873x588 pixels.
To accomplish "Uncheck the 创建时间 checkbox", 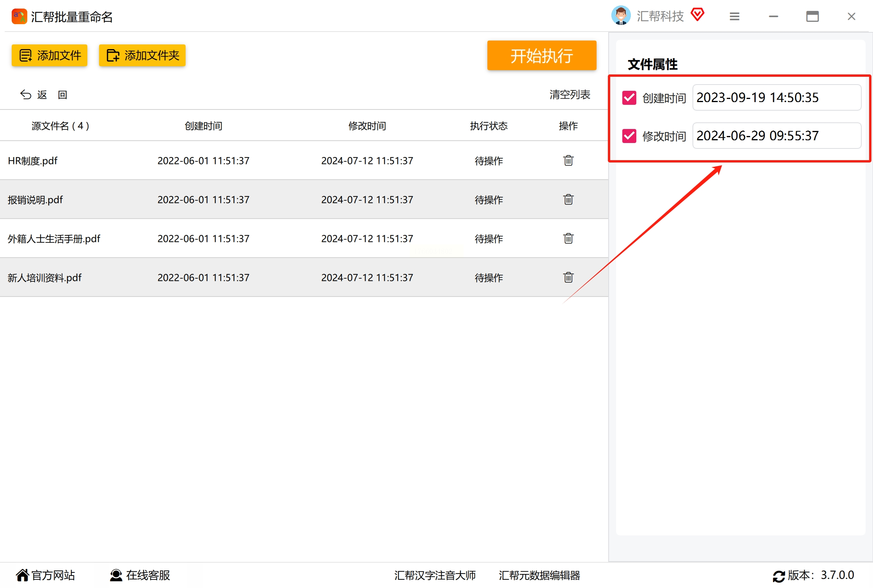I will (x=629, y=97).
